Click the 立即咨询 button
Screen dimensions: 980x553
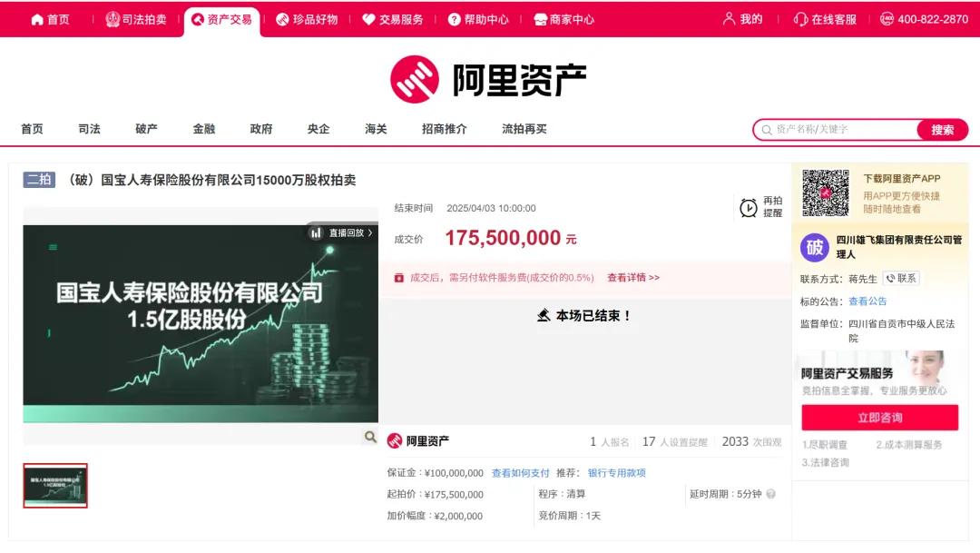pos(880,418)
